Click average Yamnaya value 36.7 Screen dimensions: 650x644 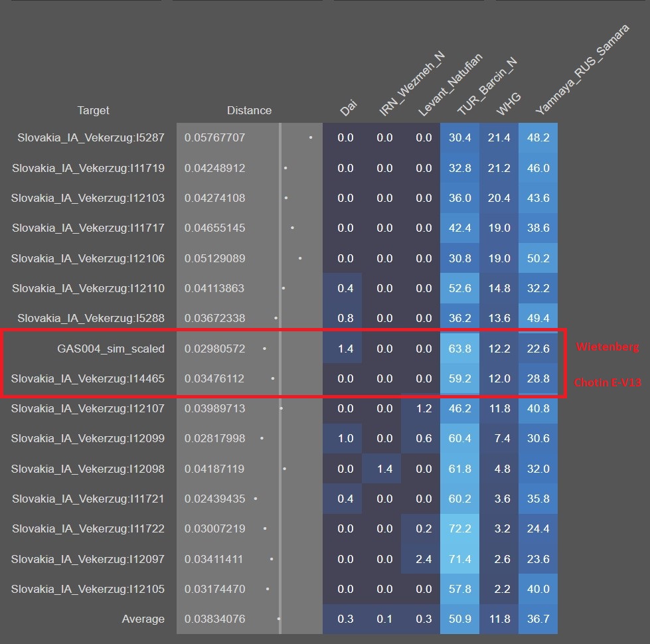pos(538,619)
